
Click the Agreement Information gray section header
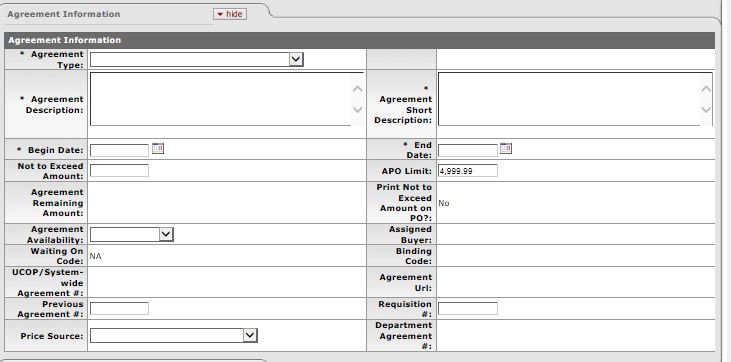(x=359, y=41)
